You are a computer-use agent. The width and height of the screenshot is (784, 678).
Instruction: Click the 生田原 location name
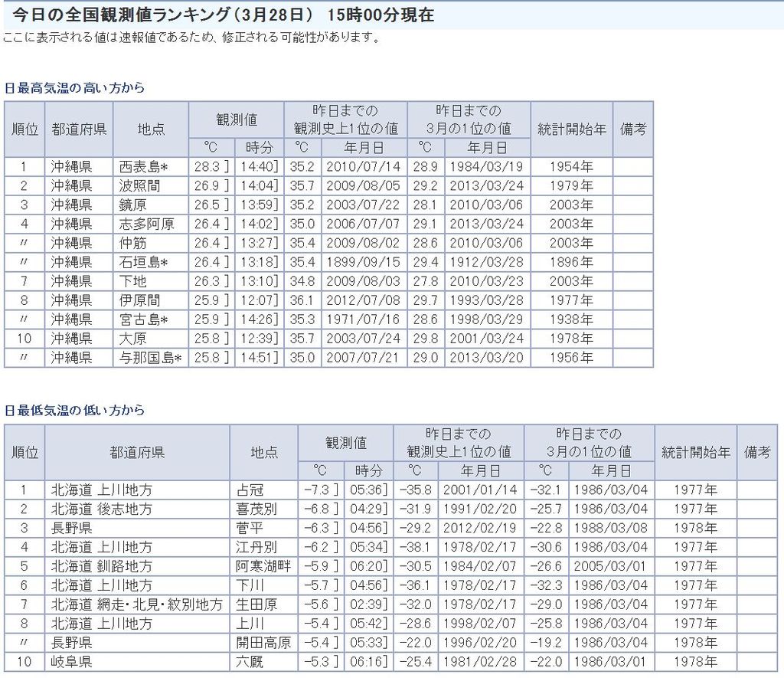pyautogui.click(x=253, y=604)
